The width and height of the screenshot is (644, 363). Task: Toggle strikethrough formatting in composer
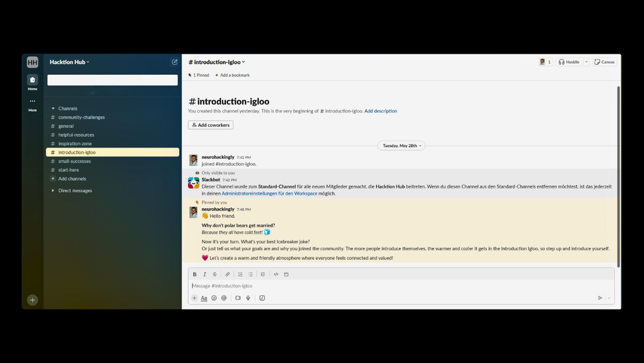pyautogui.click(x=215, y=275)
